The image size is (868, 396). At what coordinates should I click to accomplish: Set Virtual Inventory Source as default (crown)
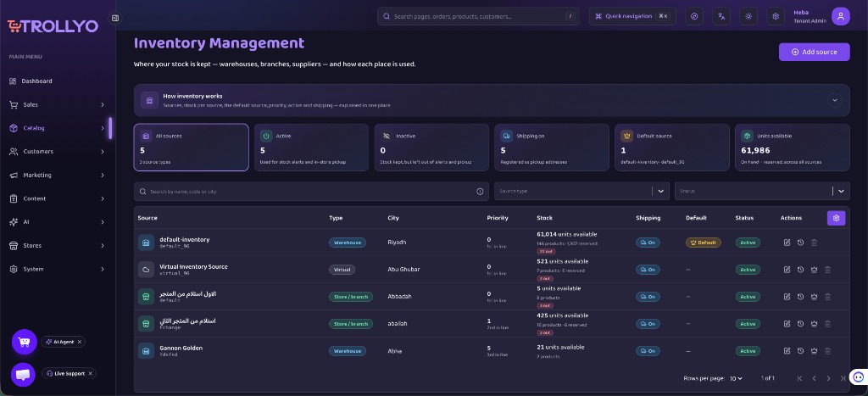815,270
